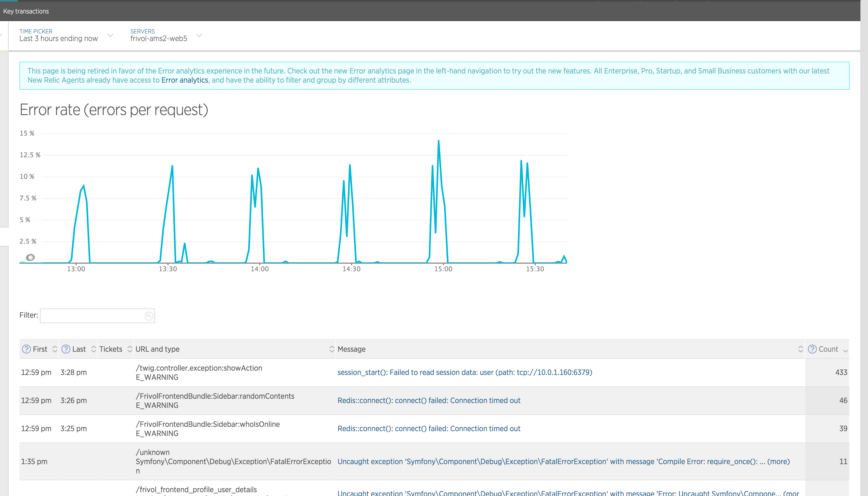The width and height of the screenshot is (868, 496).
Task: Click the 15:00 chart axis label
Action: pos(443,269)
